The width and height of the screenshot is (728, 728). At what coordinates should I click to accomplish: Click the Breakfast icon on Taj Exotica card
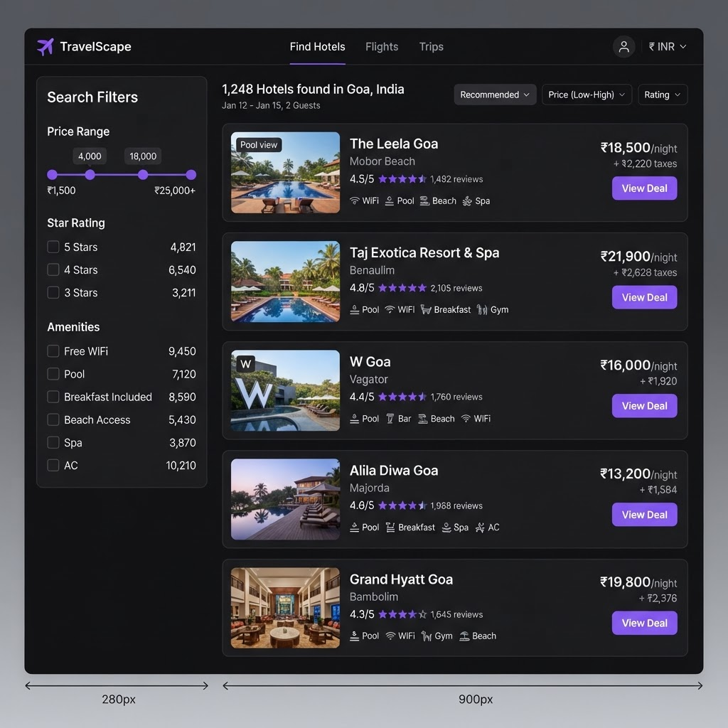point(426,310)
